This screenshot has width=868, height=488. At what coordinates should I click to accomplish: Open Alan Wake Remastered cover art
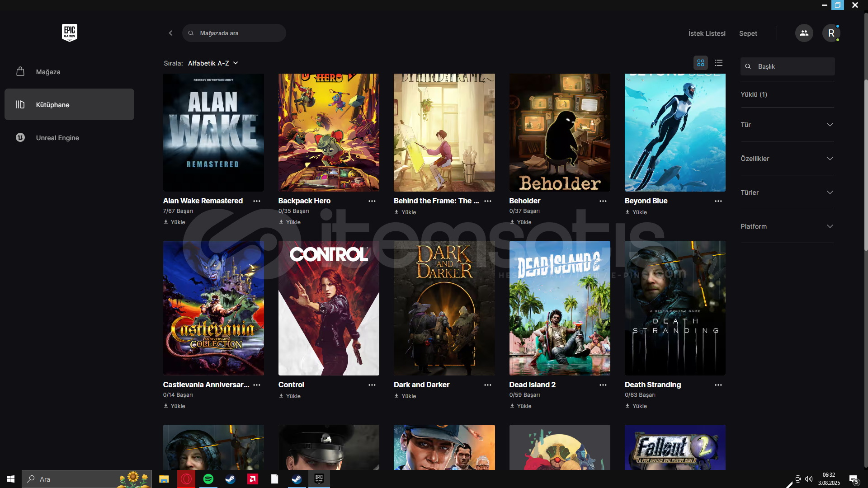coord(213,132)
